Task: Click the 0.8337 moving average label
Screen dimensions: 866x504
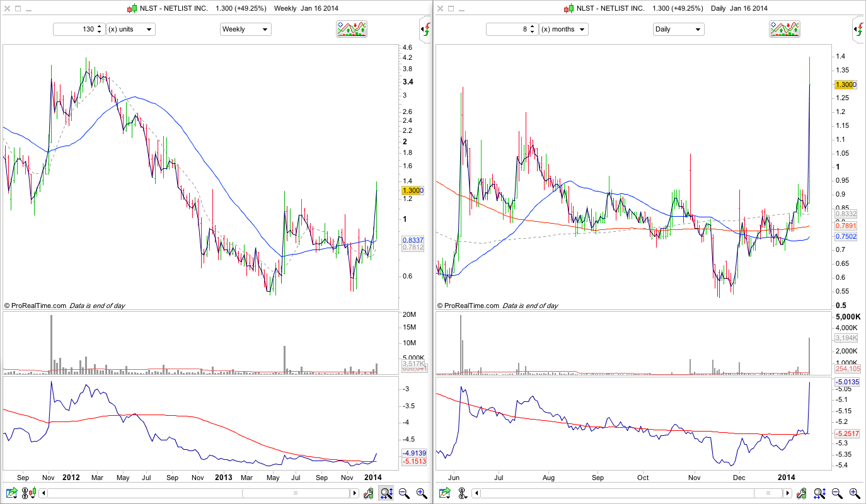Action: click(413, 240)
